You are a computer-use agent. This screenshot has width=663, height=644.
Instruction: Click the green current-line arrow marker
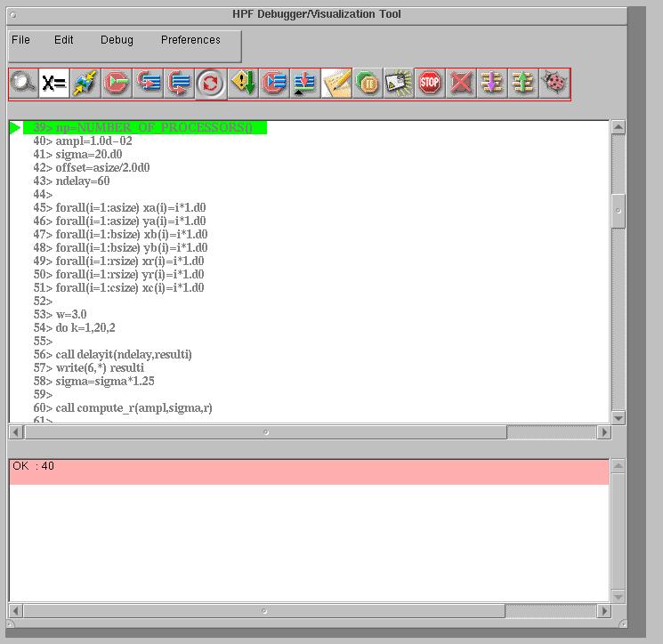[x=15, y=127]
